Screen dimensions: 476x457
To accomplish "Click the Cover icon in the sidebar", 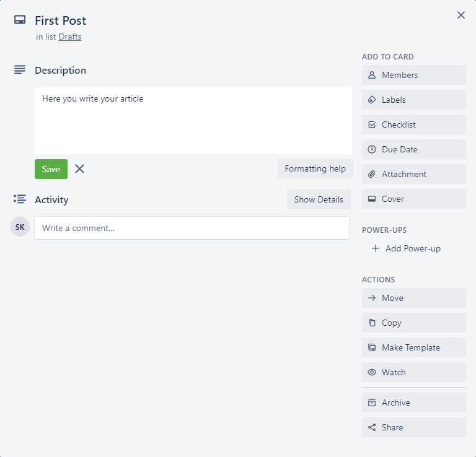I will tap(372, 199).
